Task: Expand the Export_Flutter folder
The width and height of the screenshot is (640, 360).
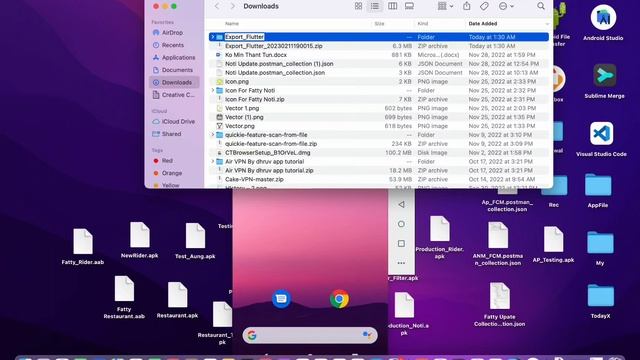Action: click(212, 37)
